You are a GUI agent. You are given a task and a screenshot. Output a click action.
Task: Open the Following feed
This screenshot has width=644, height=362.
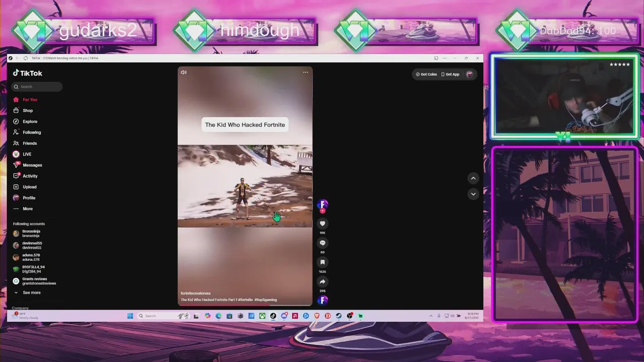tap(27, 132)
